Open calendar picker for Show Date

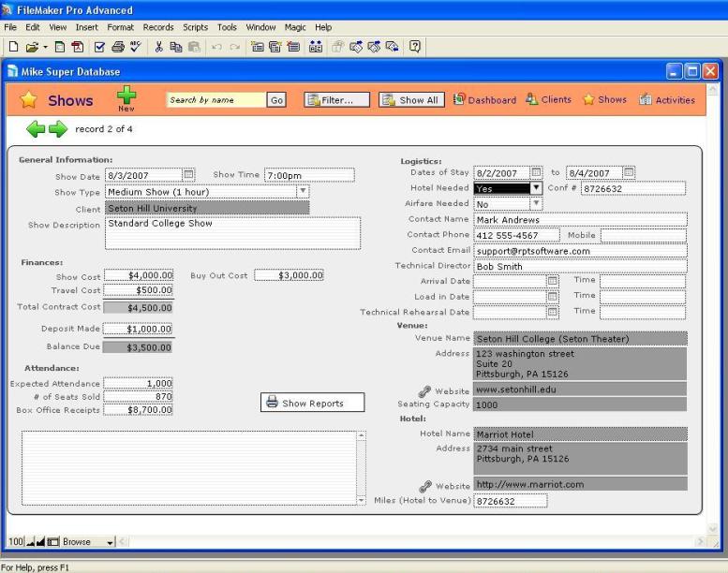pos(188,174)
